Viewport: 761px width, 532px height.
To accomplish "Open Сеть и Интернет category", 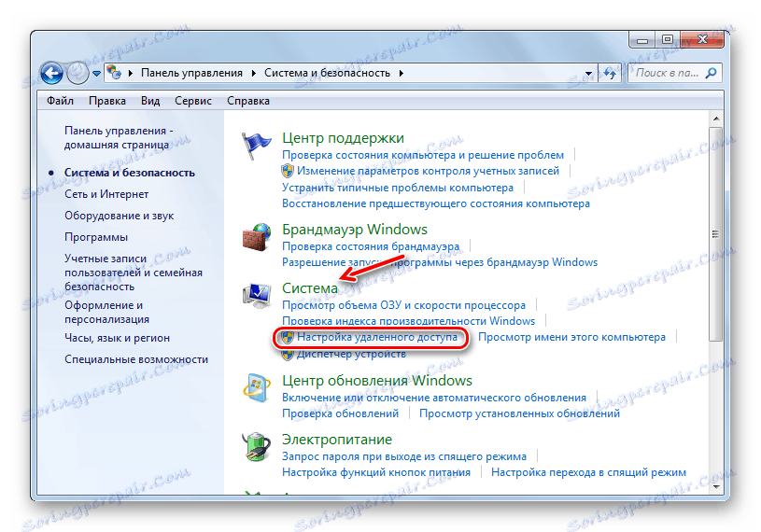I will 106,194.
